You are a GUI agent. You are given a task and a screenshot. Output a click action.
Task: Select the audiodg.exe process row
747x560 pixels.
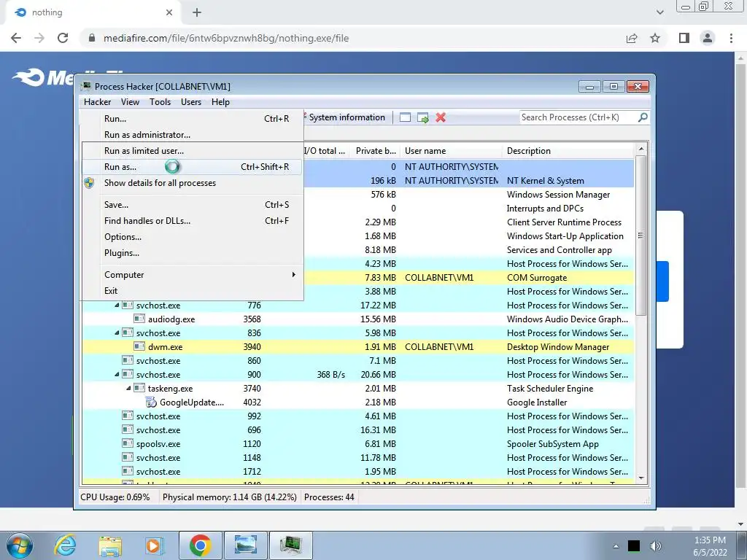point(358,319)
